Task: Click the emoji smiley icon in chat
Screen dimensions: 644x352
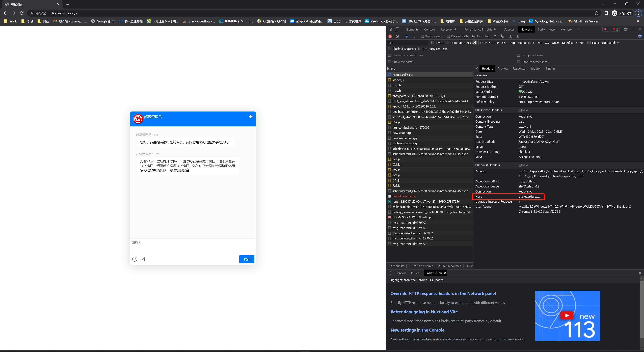Action: pos(135,259)
